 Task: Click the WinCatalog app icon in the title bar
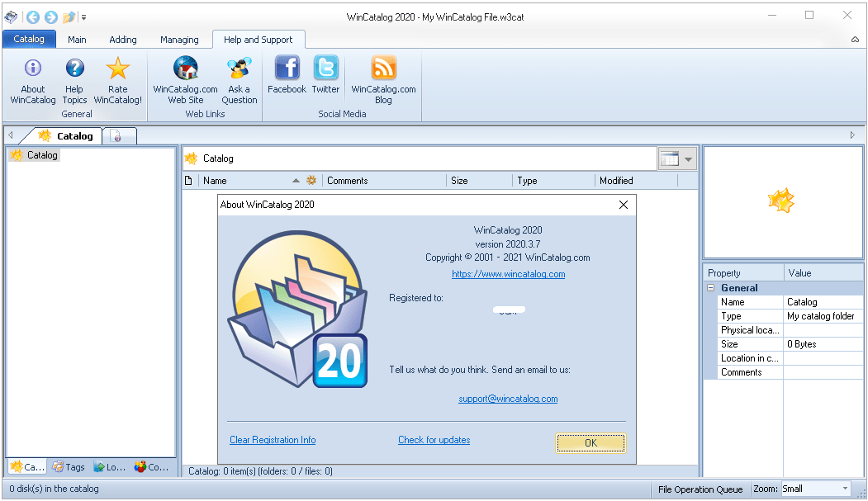coord(11,17)
